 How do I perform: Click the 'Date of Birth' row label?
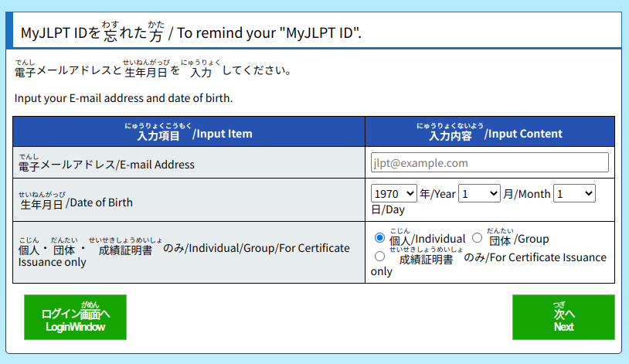76,201
